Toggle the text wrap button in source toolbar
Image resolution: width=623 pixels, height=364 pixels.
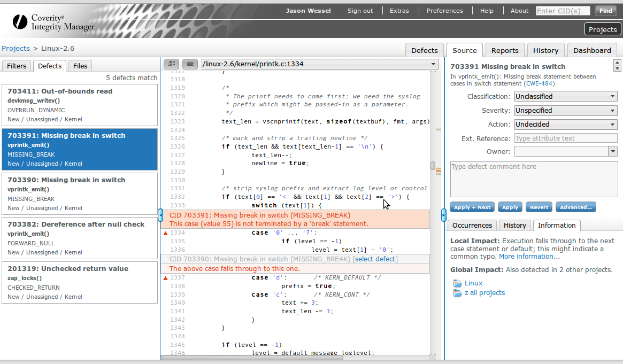point(190,64)
